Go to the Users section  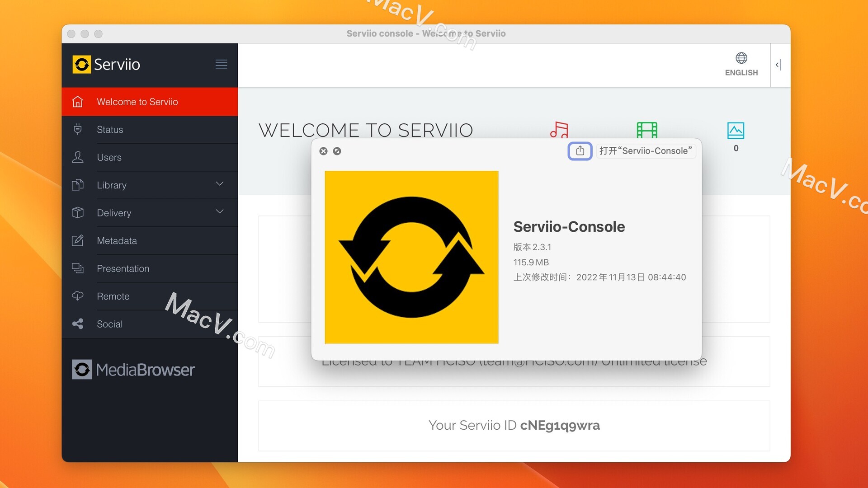(150, 157)
